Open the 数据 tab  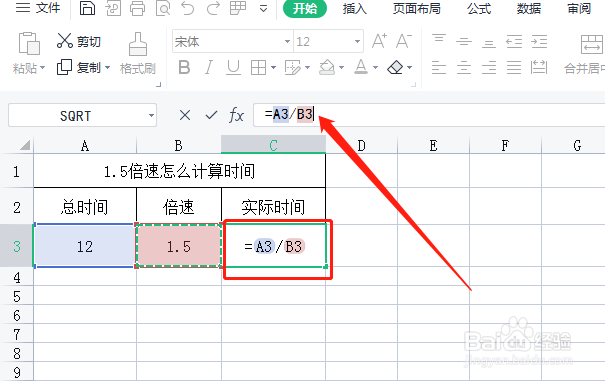point(529,8)
